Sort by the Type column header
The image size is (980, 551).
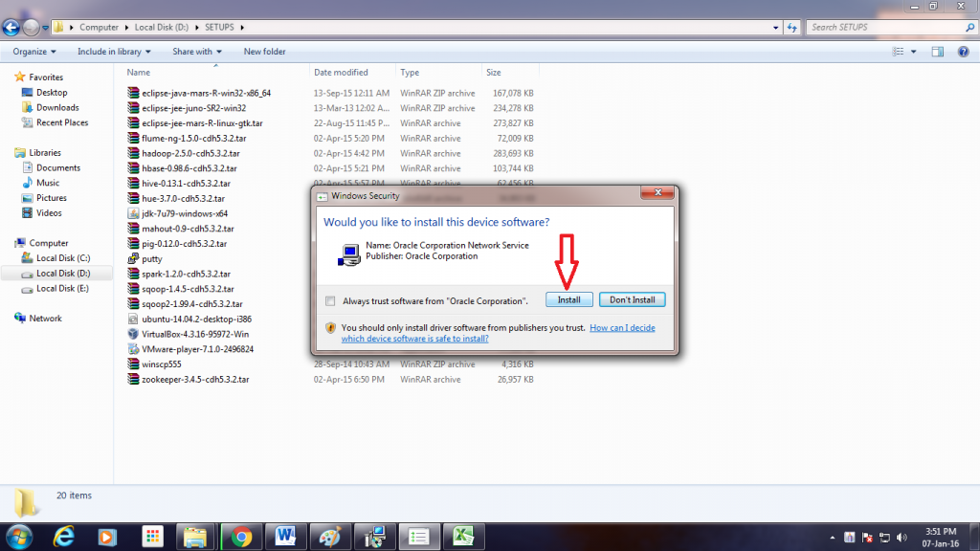pos(438,73)
